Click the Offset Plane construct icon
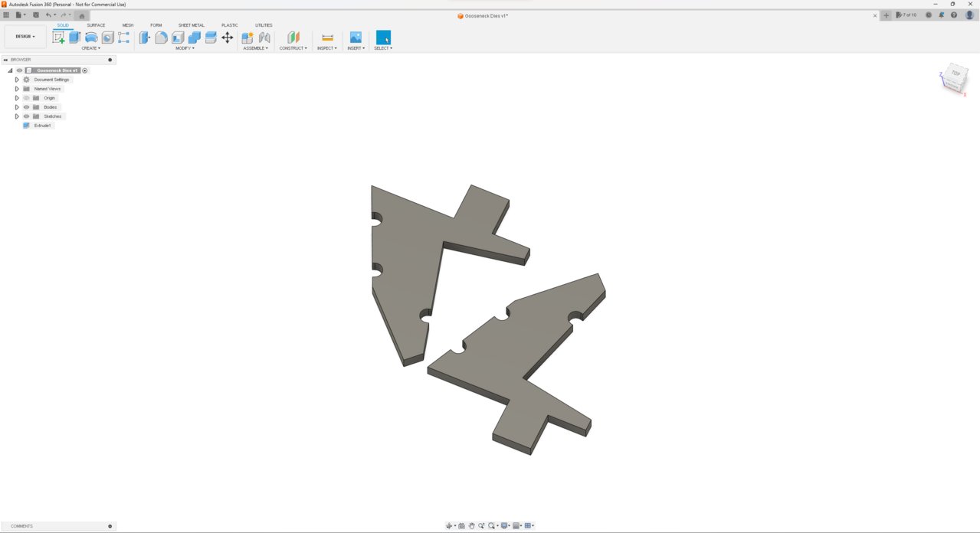The width and height of the screenshot is (980, 533). click(293, 38)
